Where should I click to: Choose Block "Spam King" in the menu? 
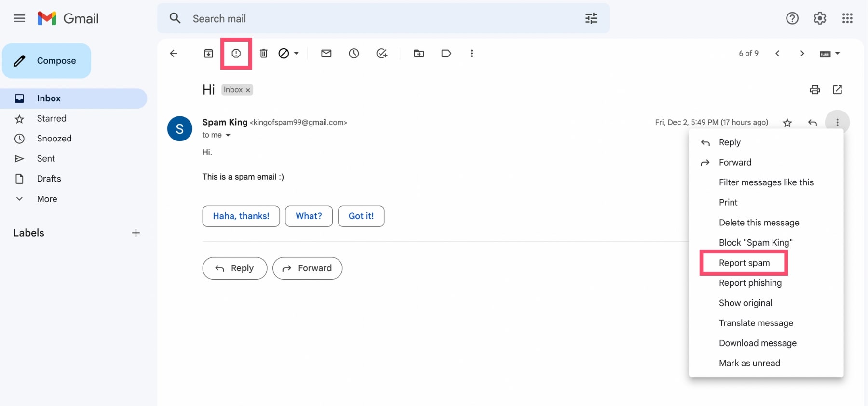coord(755,243)
